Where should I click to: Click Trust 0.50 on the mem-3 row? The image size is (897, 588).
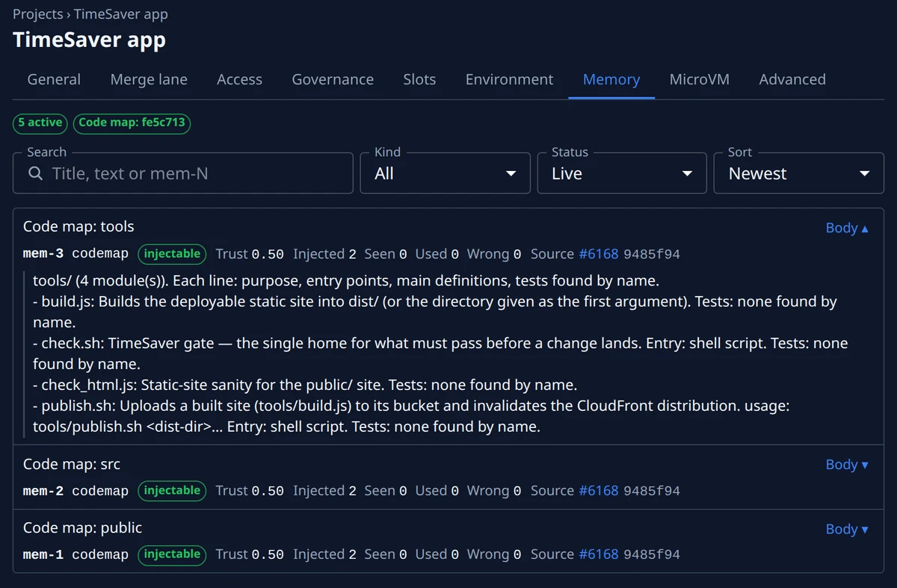tap(250, 254)
